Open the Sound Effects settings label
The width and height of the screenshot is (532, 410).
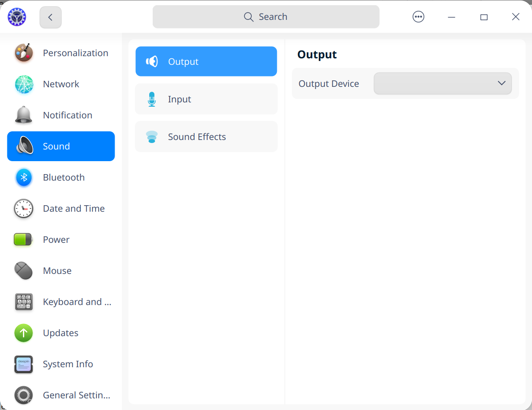click(197, 137)
